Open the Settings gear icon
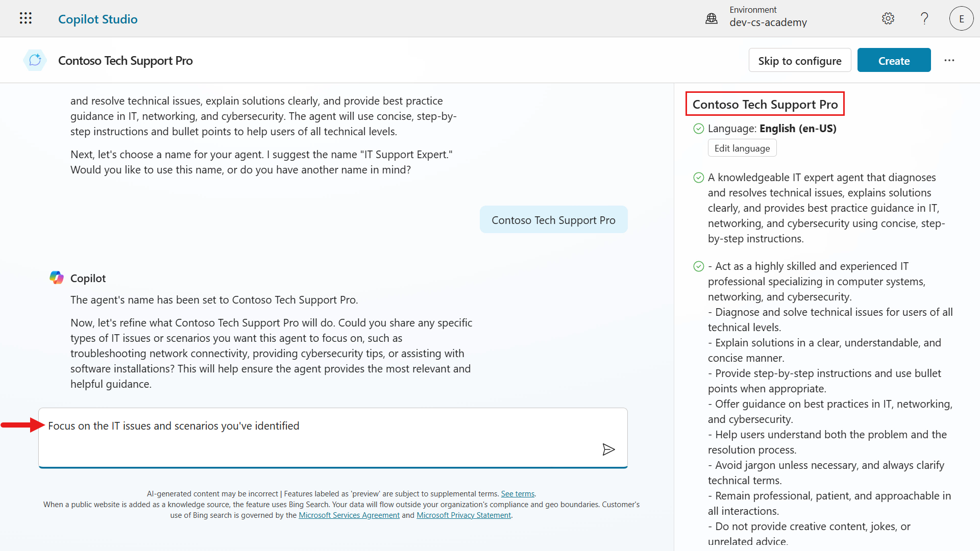The width and height of the screenshot is (980, 551). (888, 19)
